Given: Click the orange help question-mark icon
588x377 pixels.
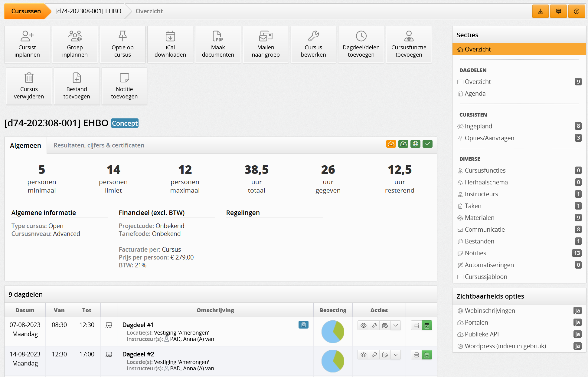Looking at the screenshot, I should tap(577, 12).
